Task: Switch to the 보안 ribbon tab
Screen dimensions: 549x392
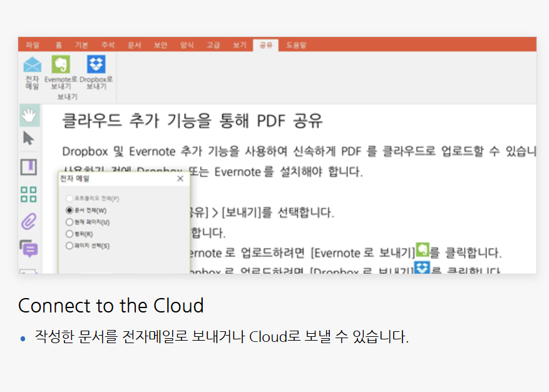Action: (x=161, y=45)
